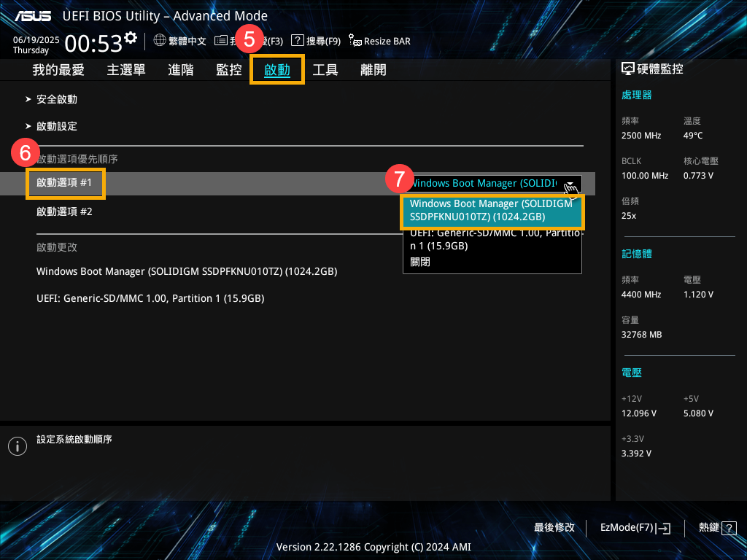Click Resize BAR label

coord(387,41)
